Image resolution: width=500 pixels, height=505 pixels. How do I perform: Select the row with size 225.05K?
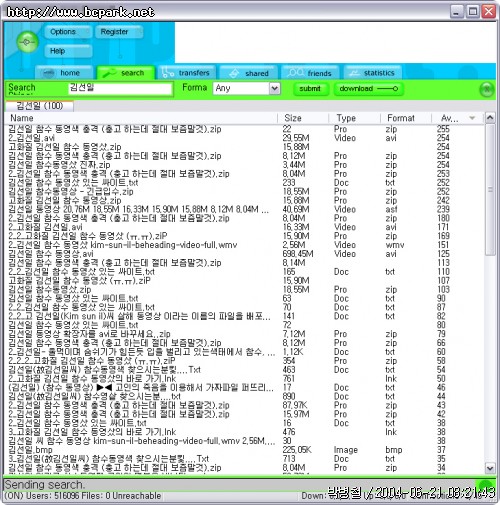point(243,450)
